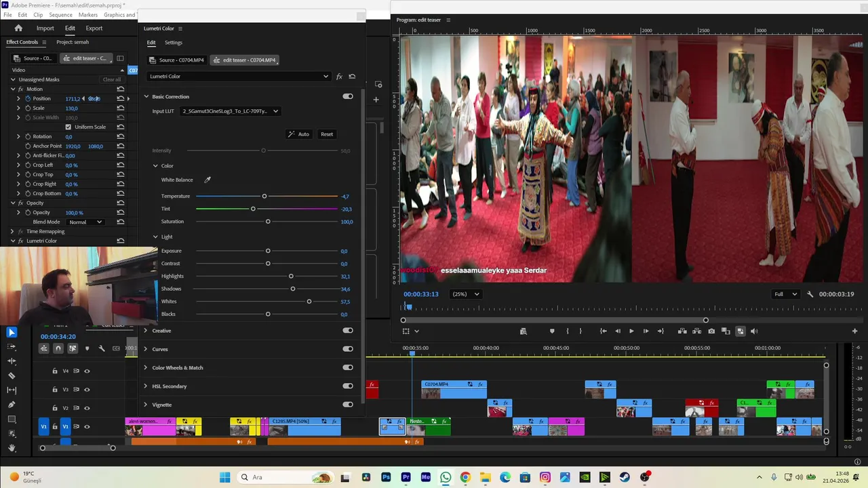868x488 pixels.
Task: Open Program monitor button editor plus
Action: (x=854, y=331)
